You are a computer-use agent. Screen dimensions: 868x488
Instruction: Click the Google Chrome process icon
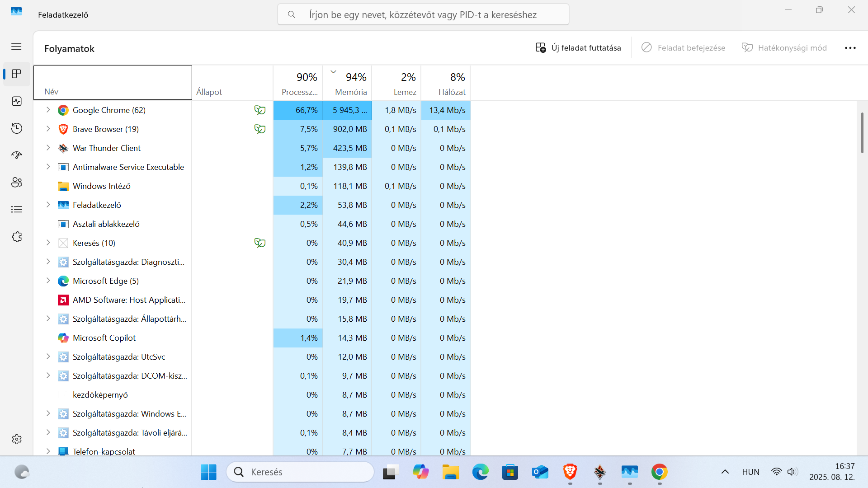tap(63, 110)
